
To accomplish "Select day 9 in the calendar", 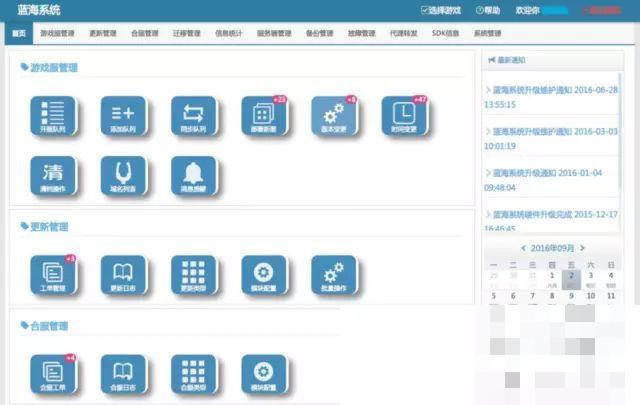I will pos(571,297).
